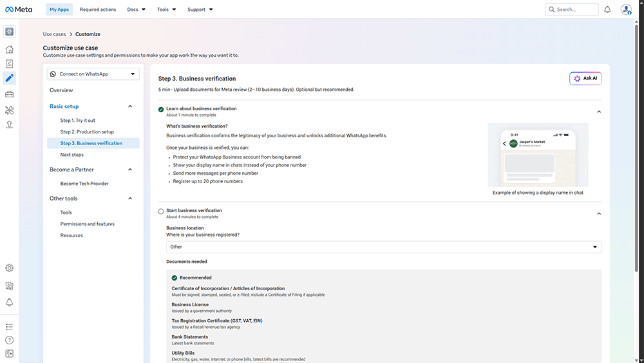Click 'Example of showing a display name in chat' caption
The height and width of the screenshot is (363, 644).
[538, 193]
